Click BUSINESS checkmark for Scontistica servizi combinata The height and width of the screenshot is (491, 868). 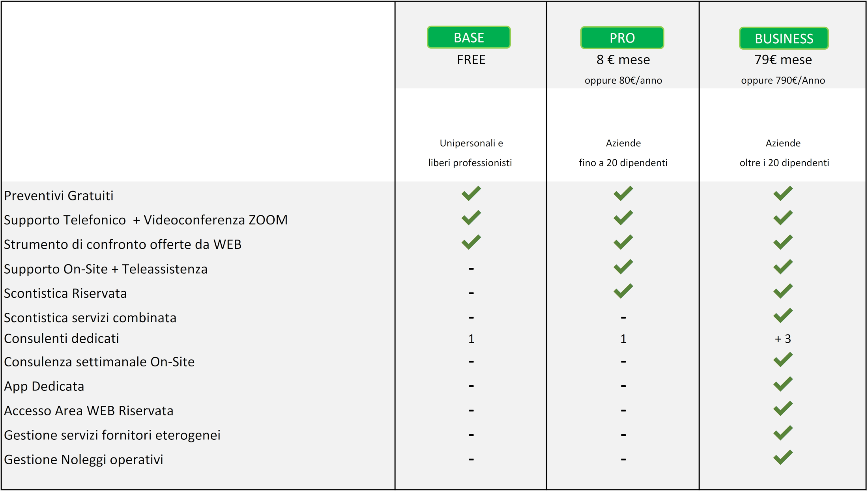[783, 316]
